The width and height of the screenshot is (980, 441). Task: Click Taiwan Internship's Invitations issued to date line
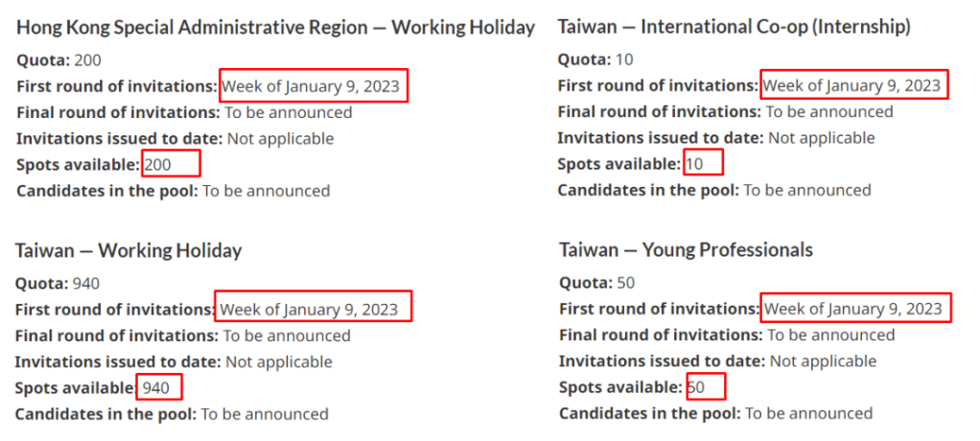(715, 138)
